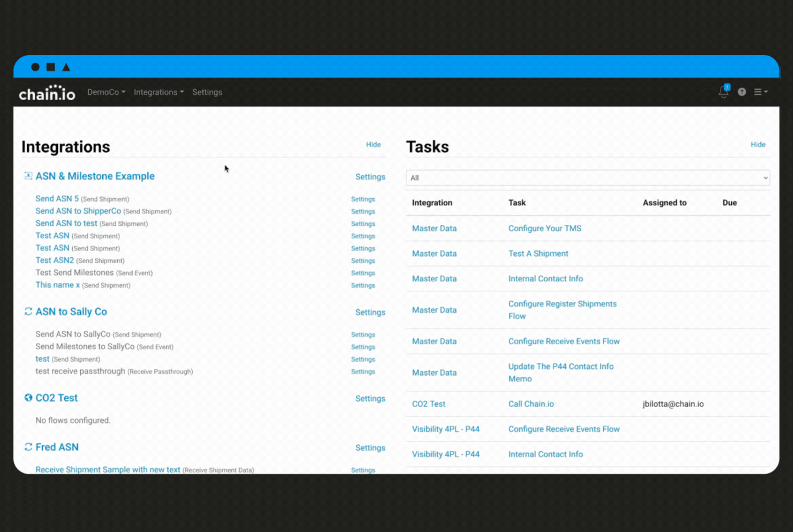The height and width of the screenshot is (532, 793).
Task: Open the DemoCo dropdown menu
Action: pos(106,92)
